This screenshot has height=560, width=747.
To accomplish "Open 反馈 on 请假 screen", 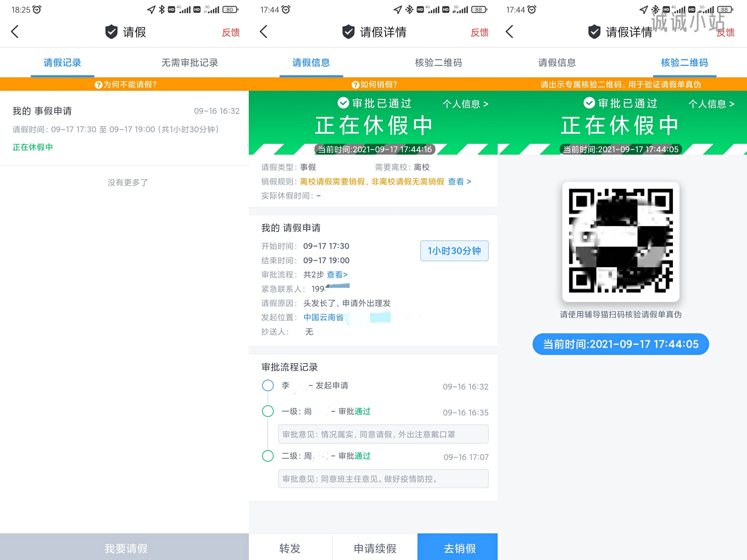I will tap(231, 32).
